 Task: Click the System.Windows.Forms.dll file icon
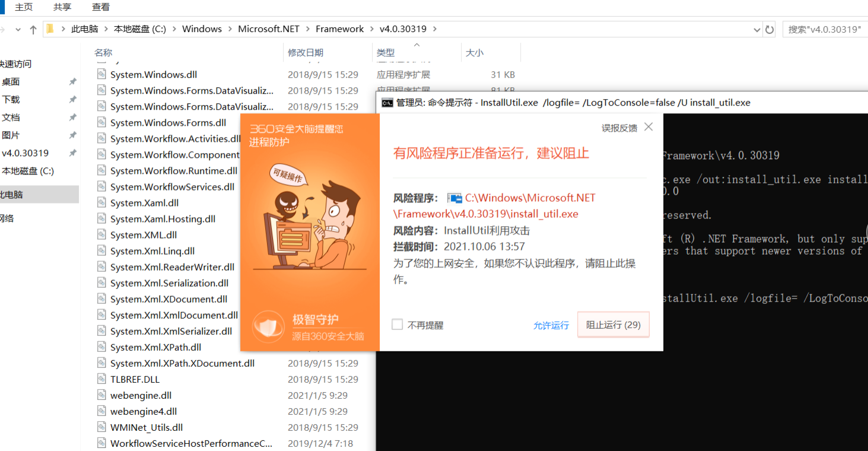tap(102, 123)
